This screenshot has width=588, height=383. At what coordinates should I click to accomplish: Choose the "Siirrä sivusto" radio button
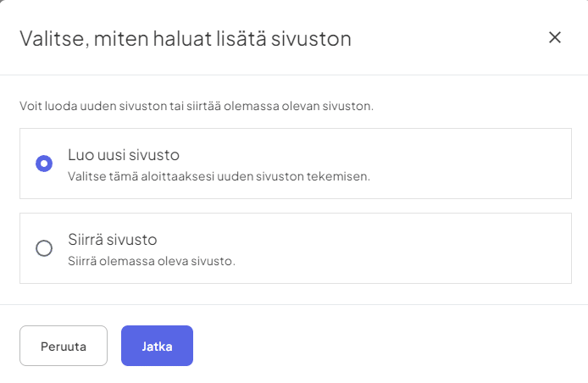pyautogui.click(x=44, y=248)
